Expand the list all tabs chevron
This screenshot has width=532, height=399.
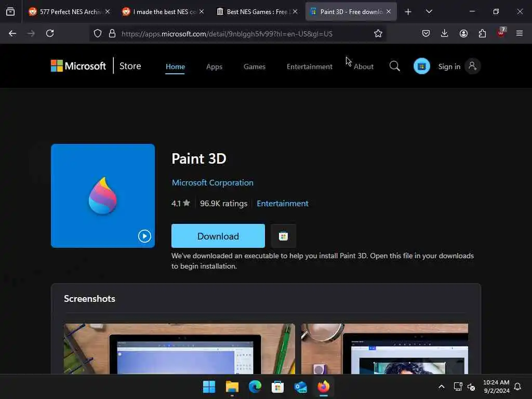coord(429,12)
